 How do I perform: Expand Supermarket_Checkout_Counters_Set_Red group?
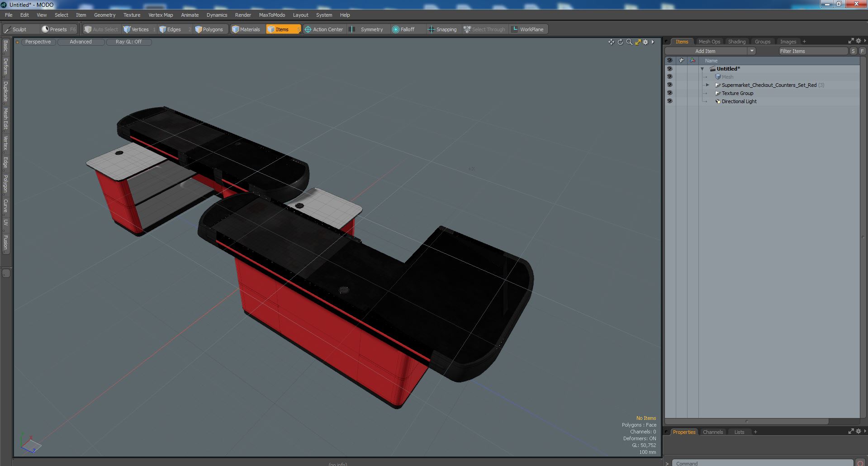pyautogui.click(x=708, y=85)
